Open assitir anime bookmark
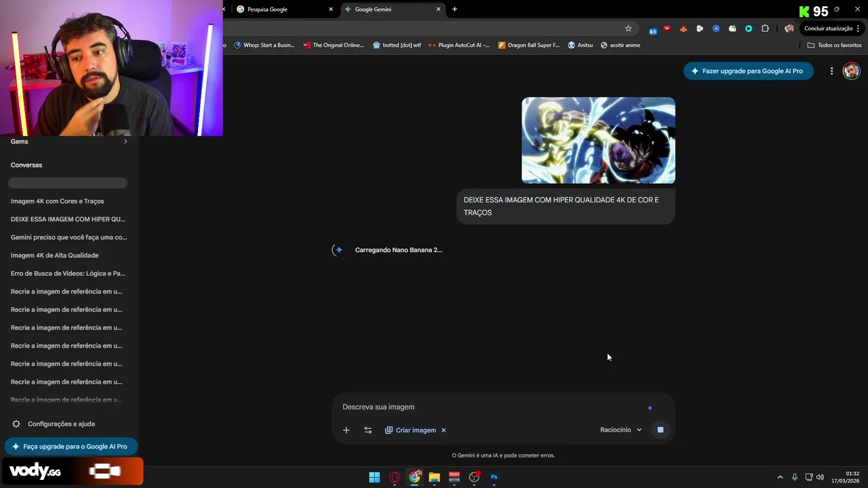Image resolution: width=868 pixels, height=488 pixels. point(620,45)
